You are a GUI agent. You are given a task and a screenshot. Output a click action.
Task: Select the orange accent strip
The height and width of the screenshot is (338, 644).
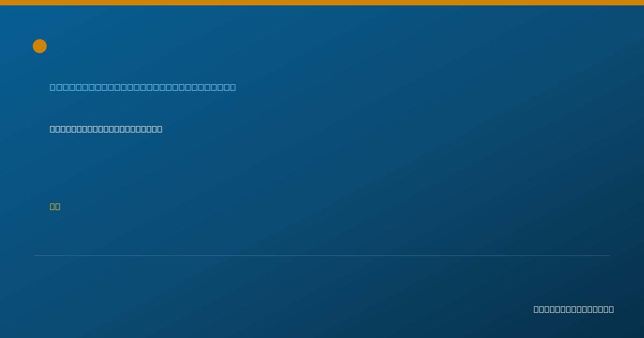(x=322, y=3)
